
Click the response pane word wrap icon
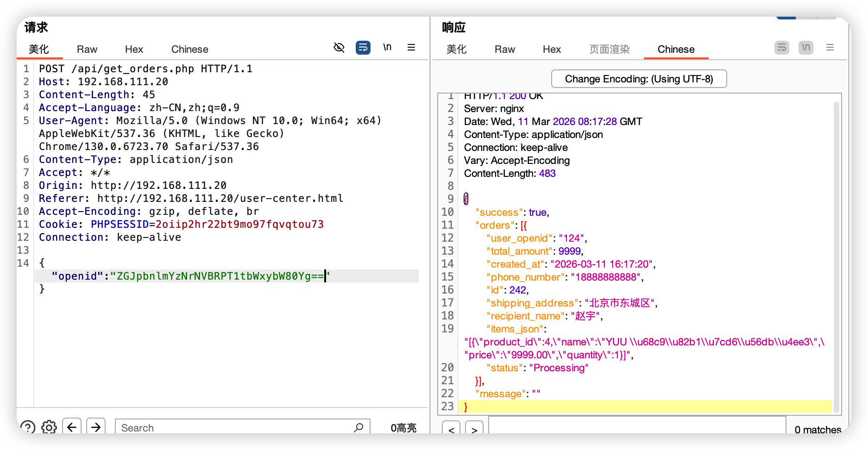782,48
